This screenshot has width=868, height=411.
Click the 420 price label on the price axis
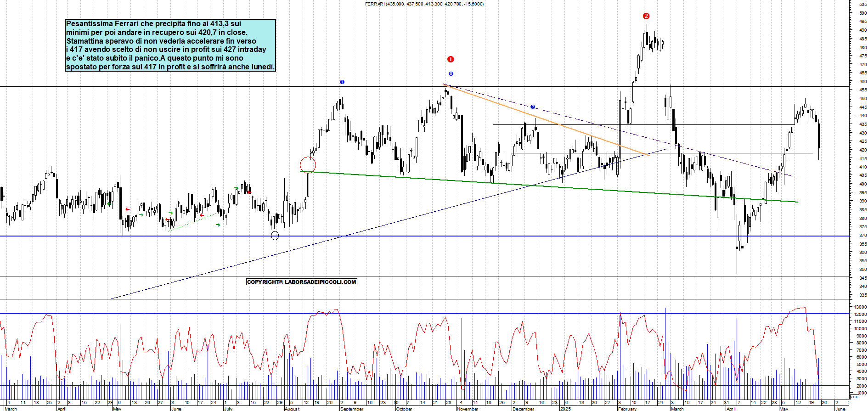tap(862, 150)
